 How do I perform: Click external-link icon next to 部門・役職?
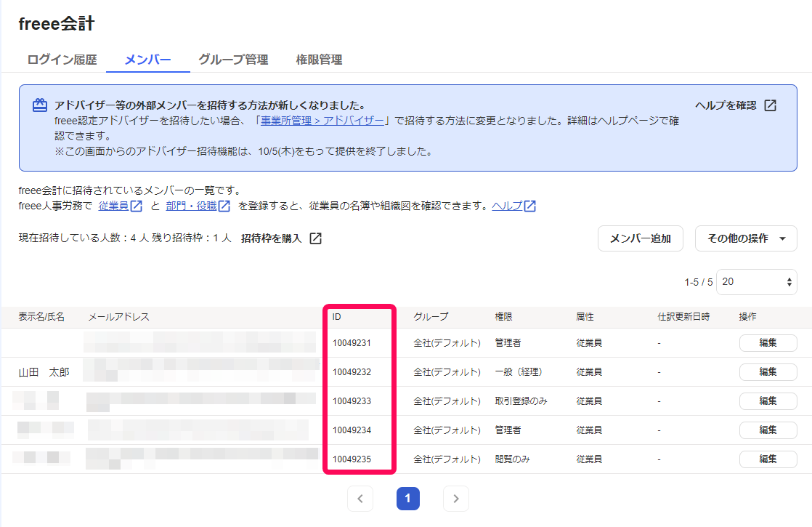tap(224, 206)
